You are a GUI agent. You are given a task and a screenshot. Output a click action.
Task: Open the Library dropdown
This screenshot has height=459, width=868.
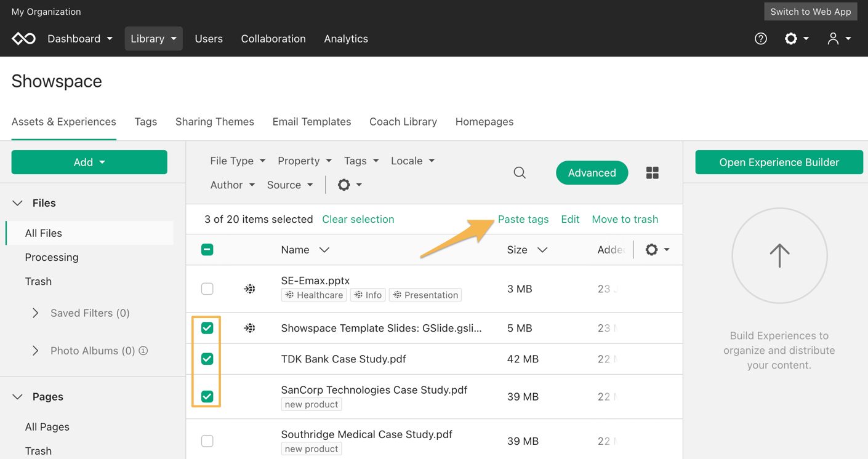[153, 39]
